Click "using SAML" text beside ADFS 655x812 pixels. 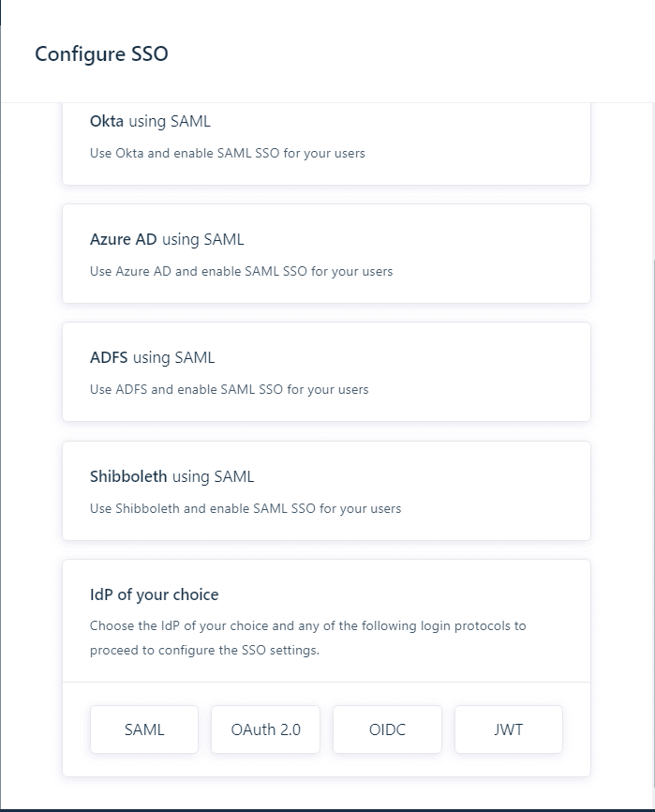click(173, 357)
